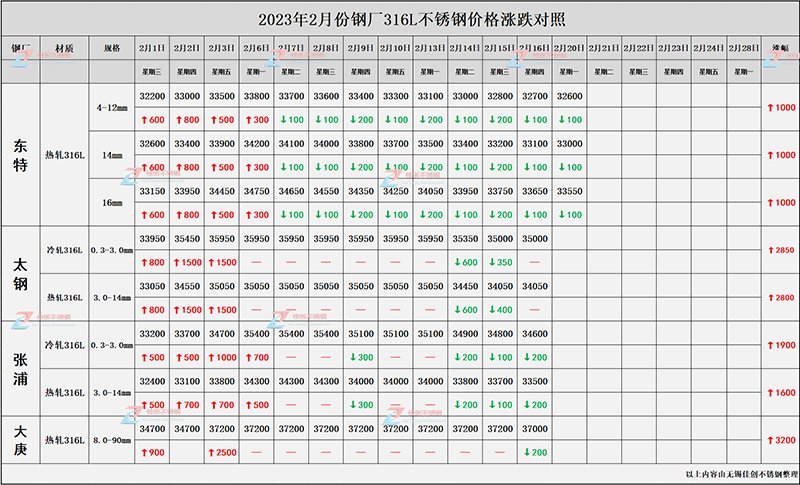This screenshot has height=485, width=800.
Task: Click the price '34100'
Action: click(x=291, y=144)
